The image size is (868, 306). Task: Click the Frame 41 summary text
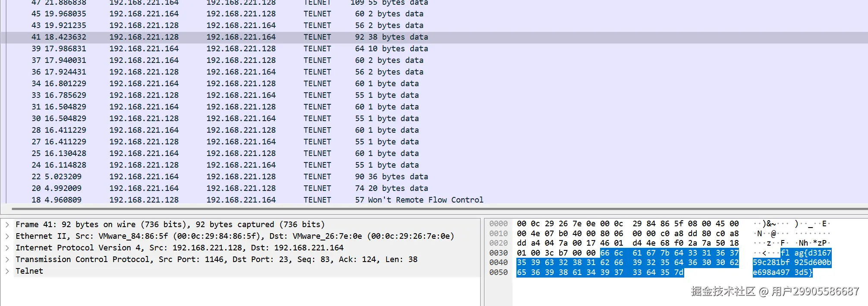tap(170, 225)
